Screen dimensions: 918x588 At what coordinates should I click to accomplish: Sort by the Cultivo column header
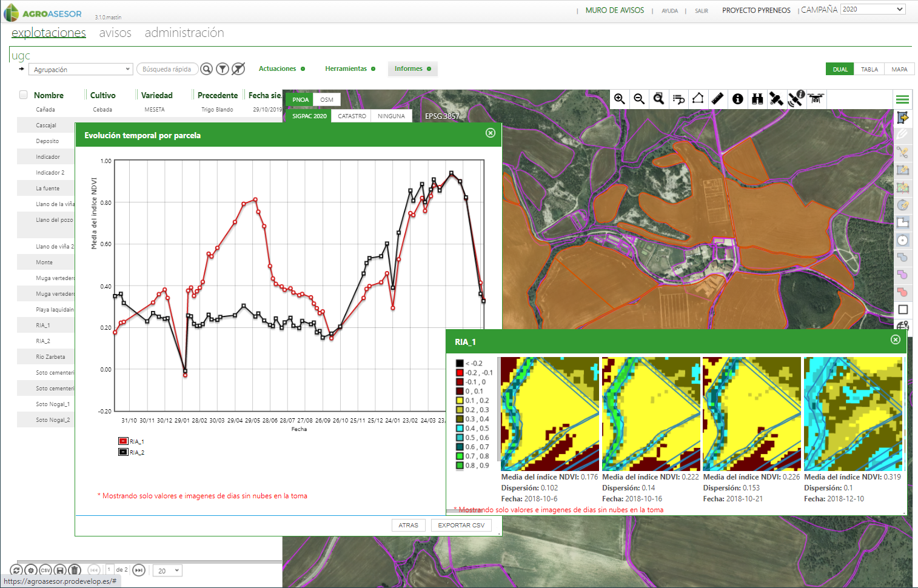[102, 95]
